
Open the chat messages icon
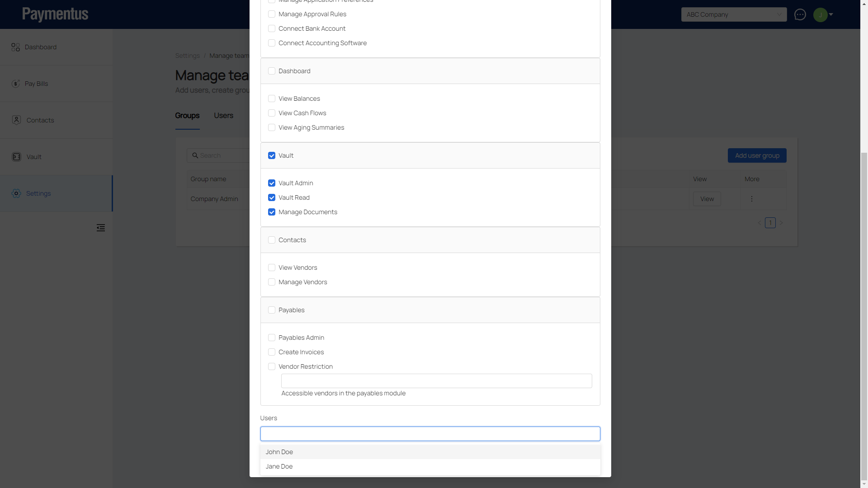800,14
